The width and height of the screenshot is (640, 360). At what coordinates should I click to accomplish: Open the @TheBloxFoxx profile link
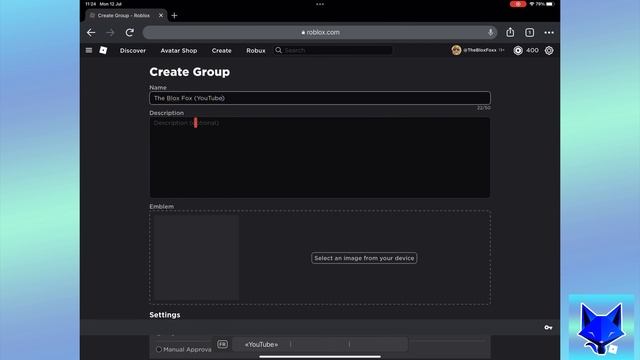[480, 50]
